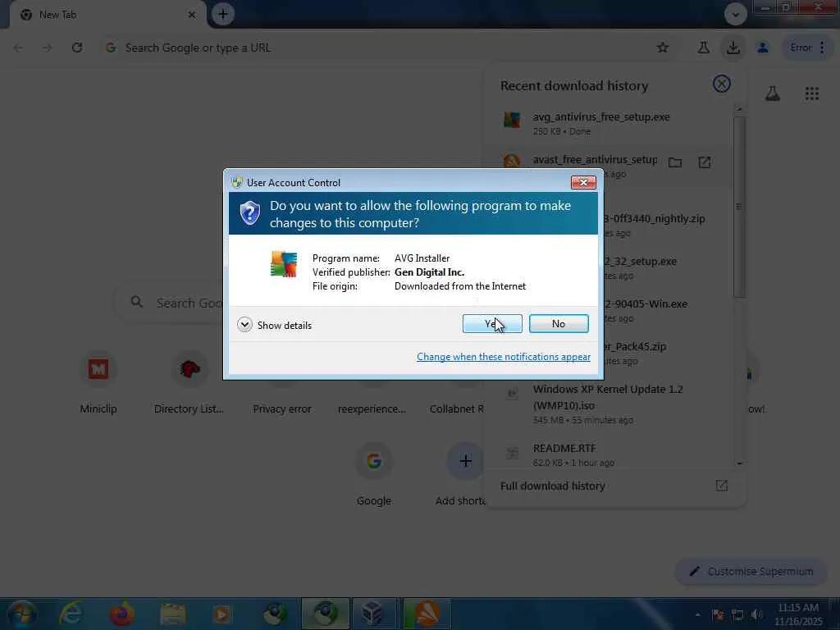Click No in User Account Control dialog
The height and width of the screenshot is (630, 840).
(558, 323)
